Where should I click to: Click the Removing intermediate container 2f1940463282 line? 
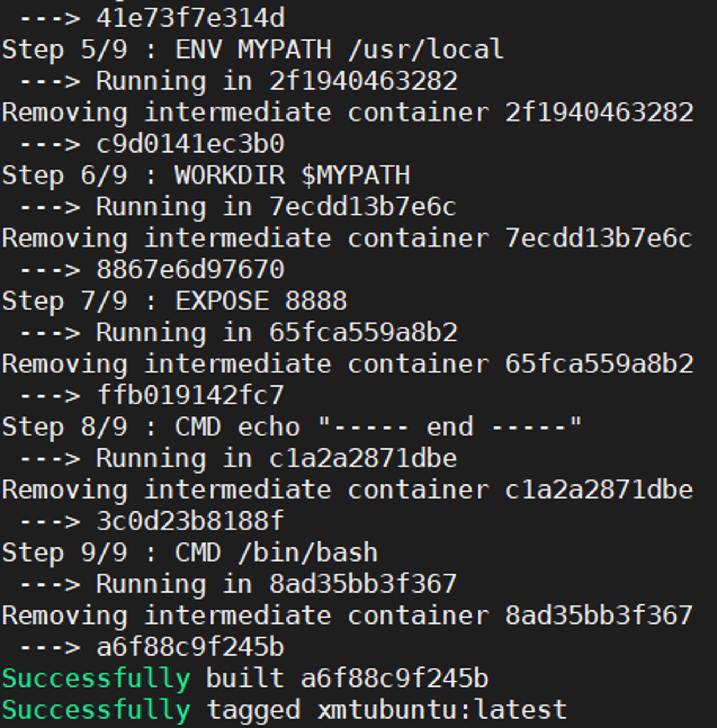pos(347,112)
